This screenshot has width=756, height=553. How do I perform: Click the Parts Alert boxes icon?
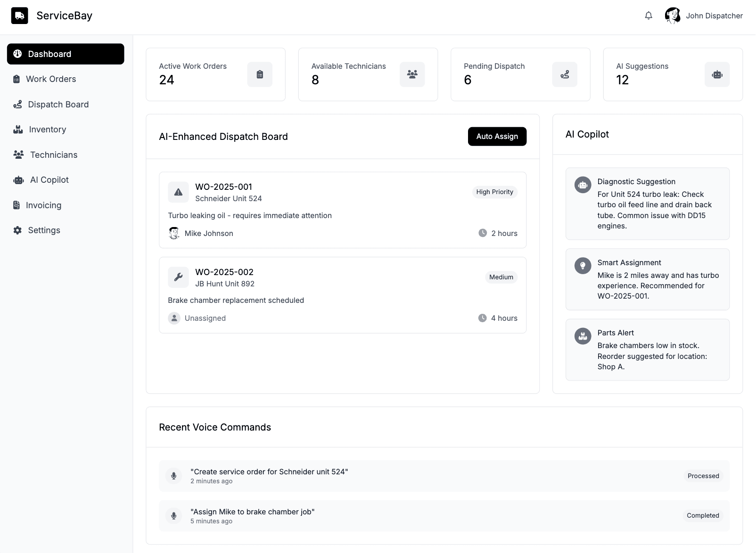583,336
